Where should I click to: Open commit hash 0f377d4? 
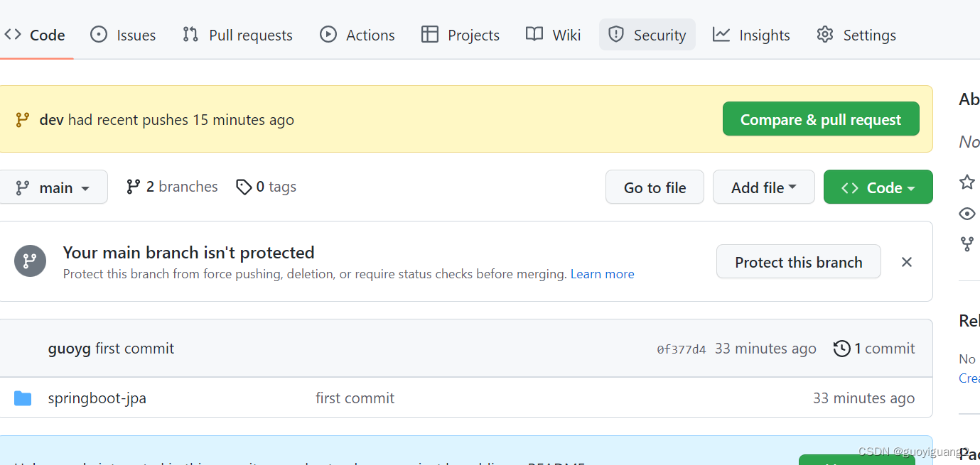(x=682, y=349)
